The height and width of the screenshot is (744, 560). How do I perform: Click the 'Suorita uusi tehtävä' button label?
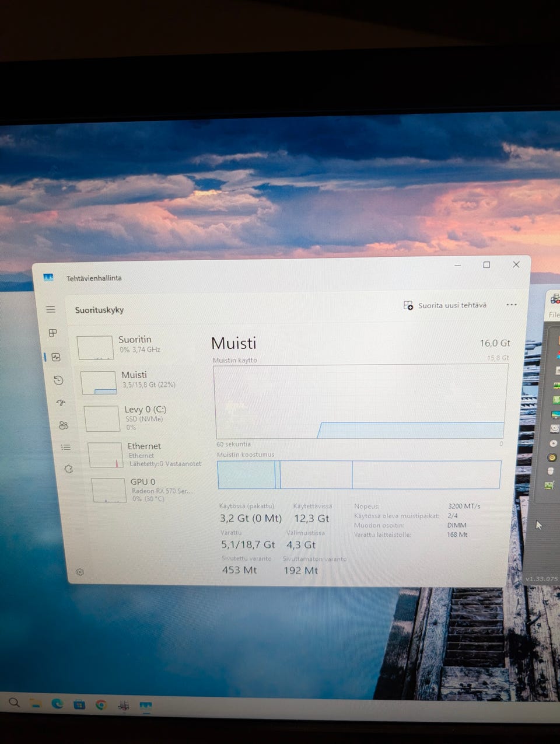tap(452, 305)
